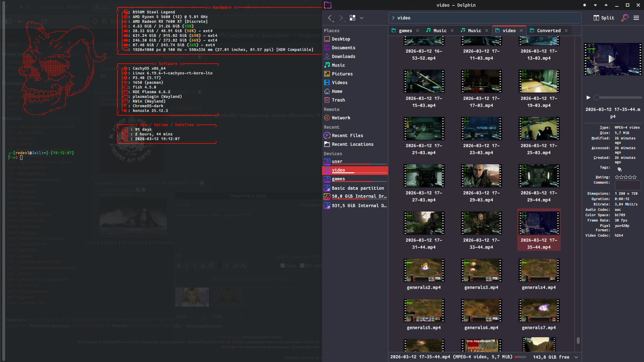Click the Forward navigation arrow
644x362 pixels.
pos(341,18)
